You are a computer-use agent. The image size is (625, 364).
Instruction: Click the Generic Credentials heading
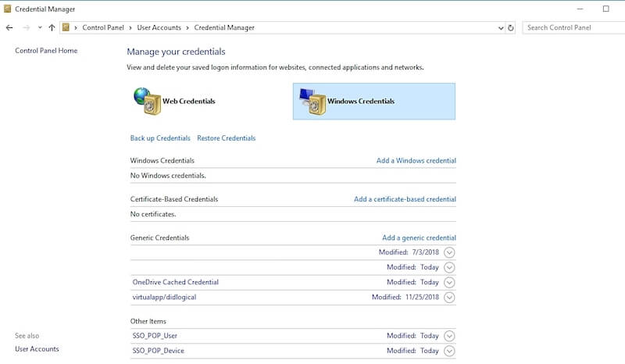pyautogui.click(x=160, y=237)
